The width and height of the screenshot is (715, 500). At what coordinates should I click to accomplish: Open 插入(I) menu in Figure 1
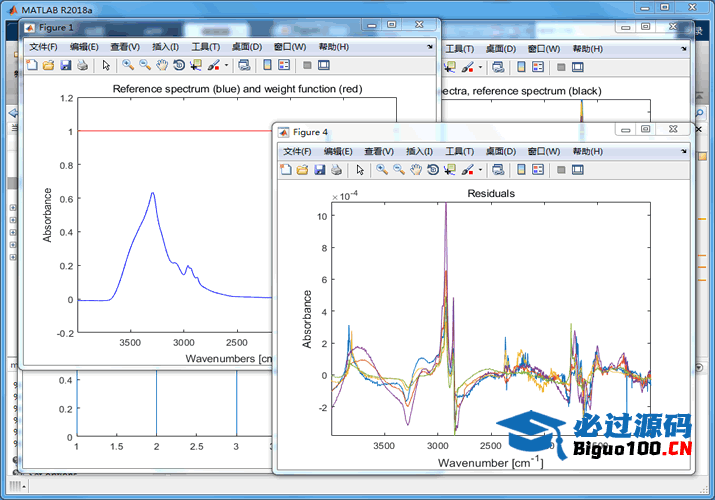(x=165, y=47)
